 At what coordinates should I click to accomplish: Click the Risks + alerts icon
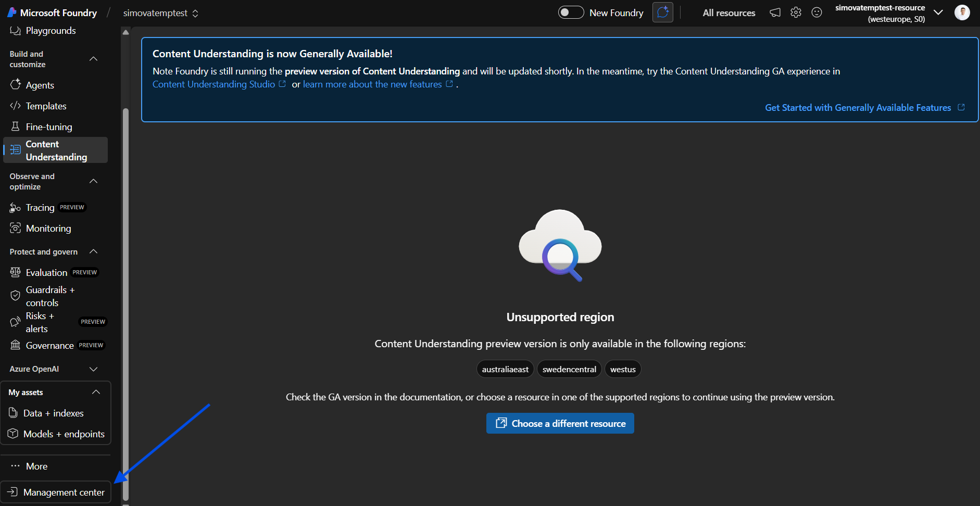[x=15, y=322]
